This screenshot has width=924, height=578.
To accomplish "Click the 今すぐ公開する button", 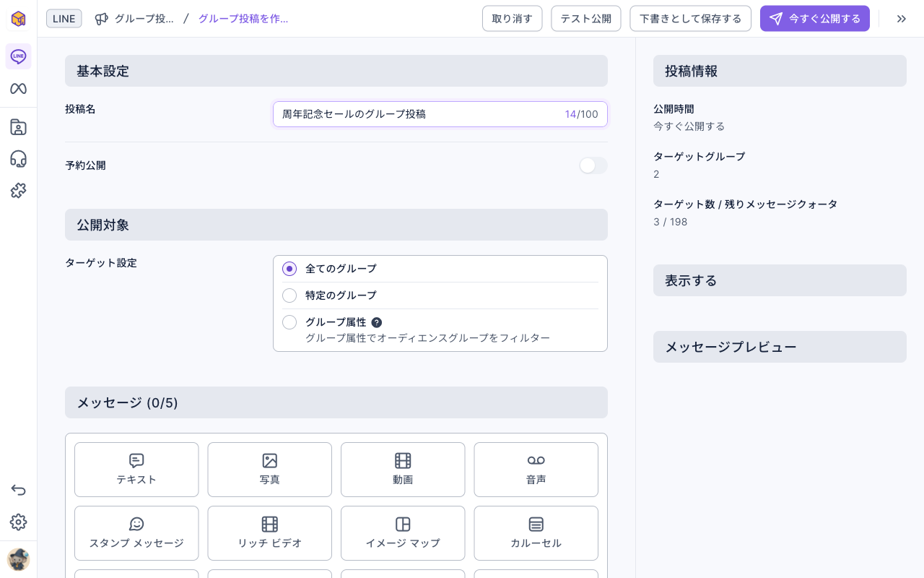I will (x=814, y=19).
